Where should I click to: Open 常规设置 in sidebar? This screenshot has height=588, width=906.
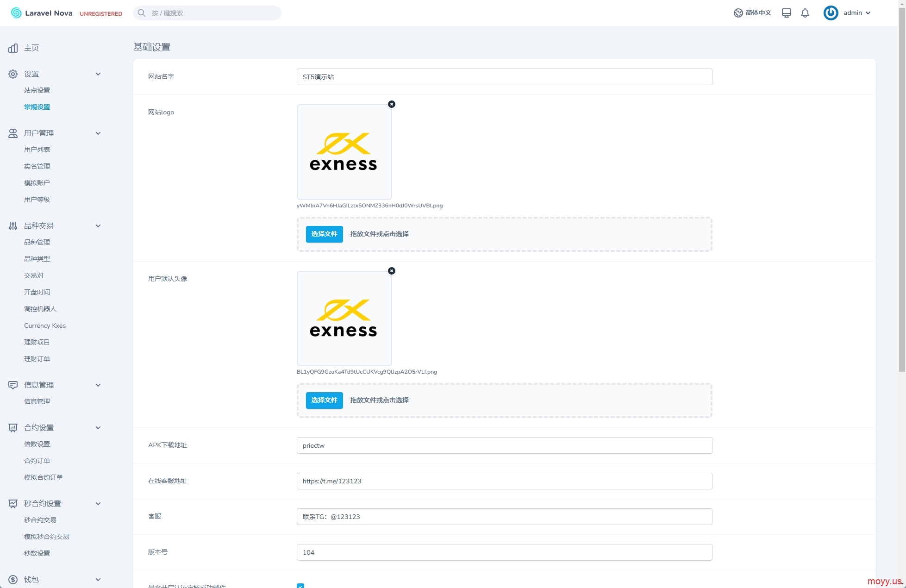[x=37, y=107]
